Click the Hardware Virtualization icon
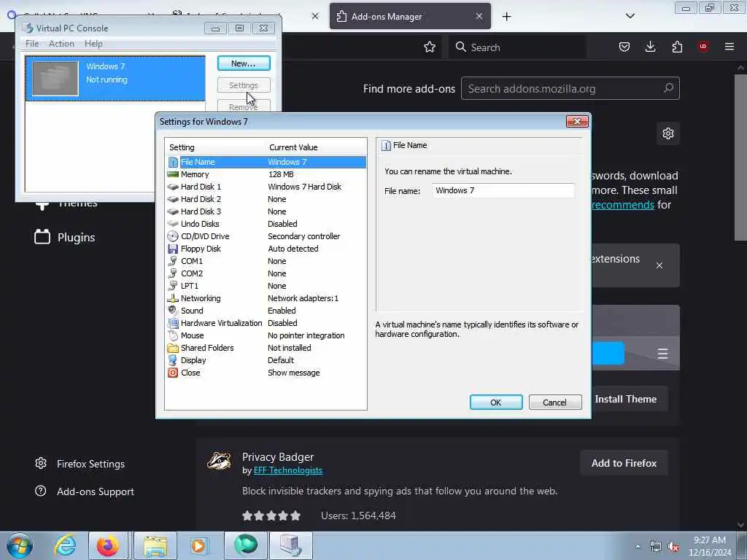Screen dimensions: 747x560 point(173,323)
